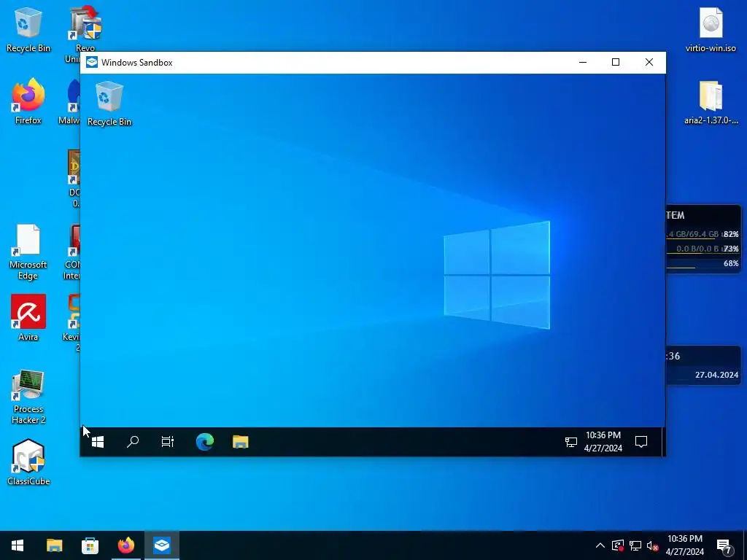Open File Explorer from the host taskbar
Screen dimensions: 747x560
[54, 545]
